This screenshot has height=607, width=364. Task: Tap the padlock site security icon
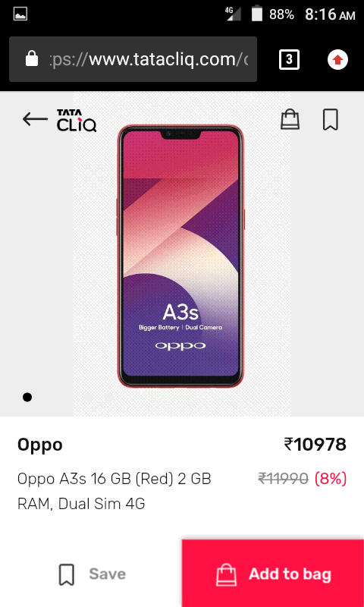32,59
